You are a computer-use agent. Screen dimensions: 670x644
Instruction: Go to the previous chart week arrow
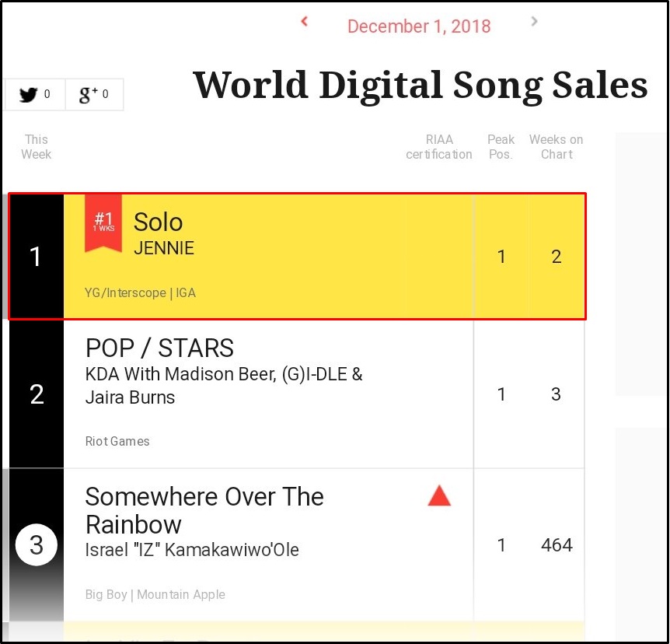point(305,22)
